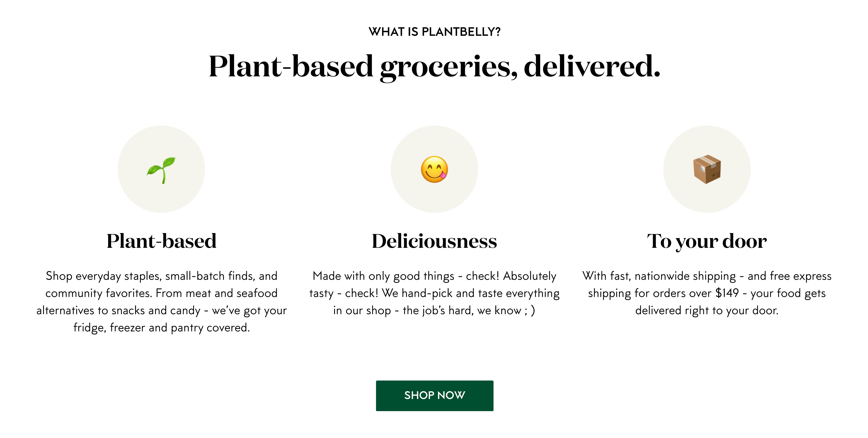Click the 'delivered right to your door.' line
868x438 pixels.
707,310
